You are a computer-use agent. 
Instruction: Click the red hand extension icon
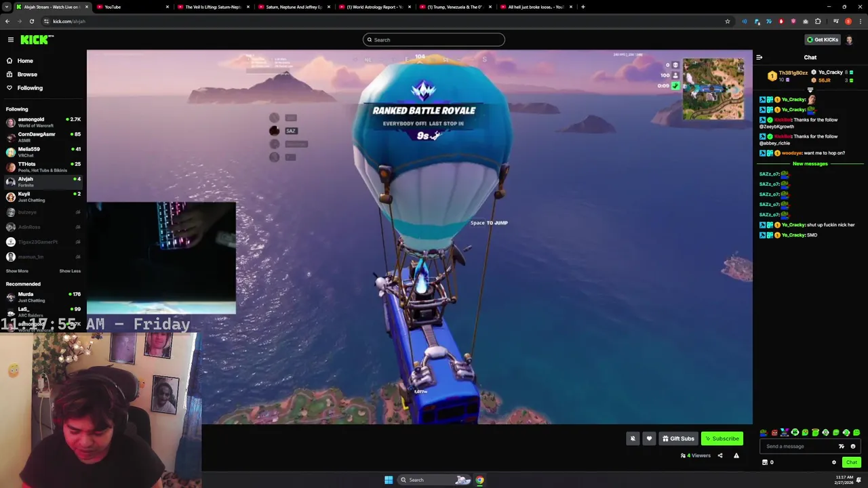781,21
